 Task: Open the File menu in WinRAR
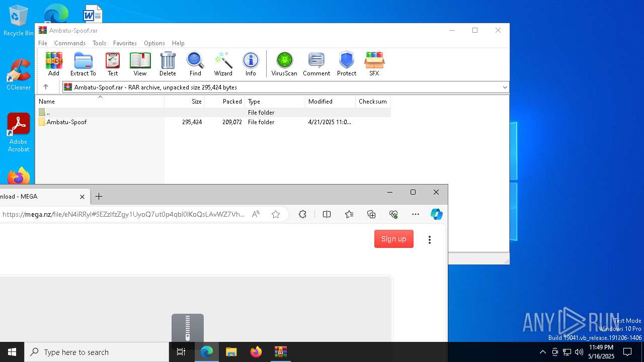click(43, 43)
